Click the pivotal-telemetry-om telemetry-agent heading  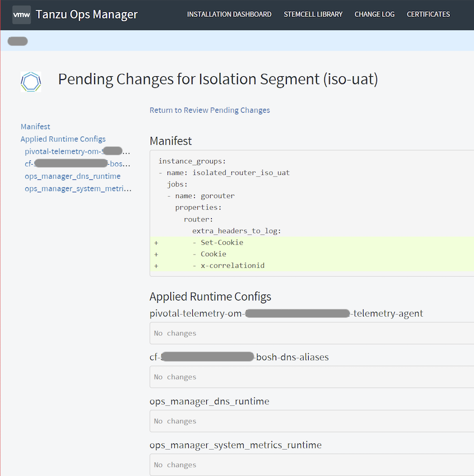pos(286,313)
